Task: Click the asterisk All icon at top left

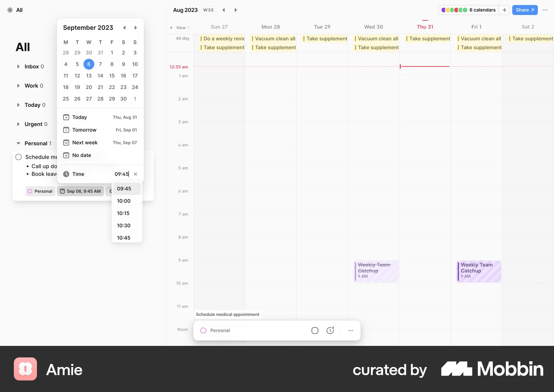Action: (x=10, y=10)
